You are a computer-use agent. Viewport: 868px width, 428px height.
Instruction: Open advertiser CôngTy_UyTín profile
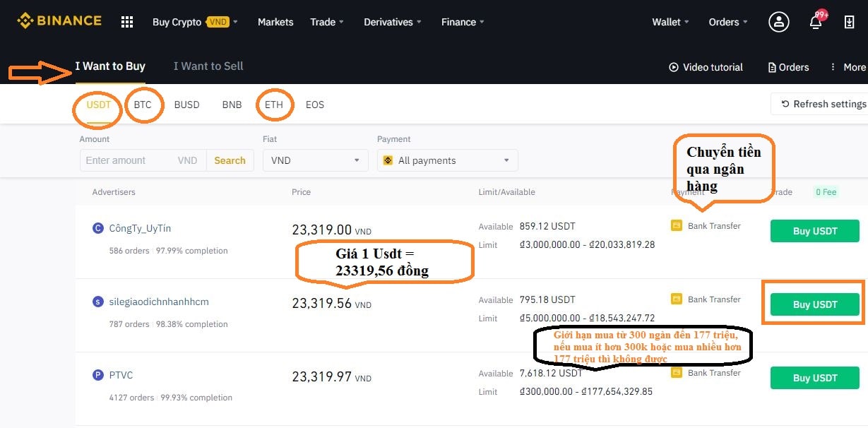(140, 228)
